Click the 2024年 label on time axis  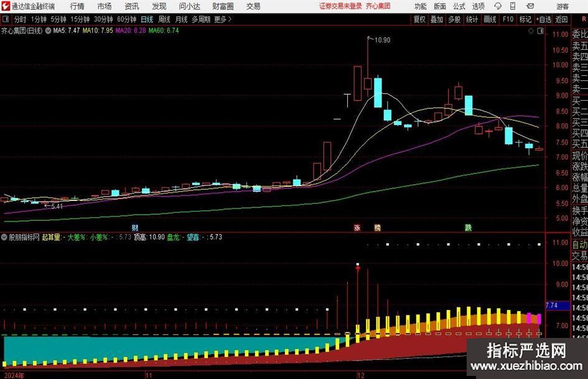coord(14,375)
